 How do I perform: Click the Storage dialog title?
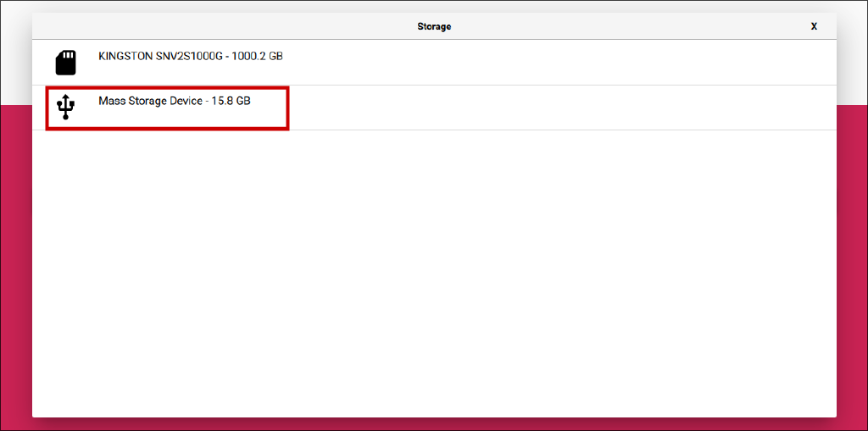[434, 26]
